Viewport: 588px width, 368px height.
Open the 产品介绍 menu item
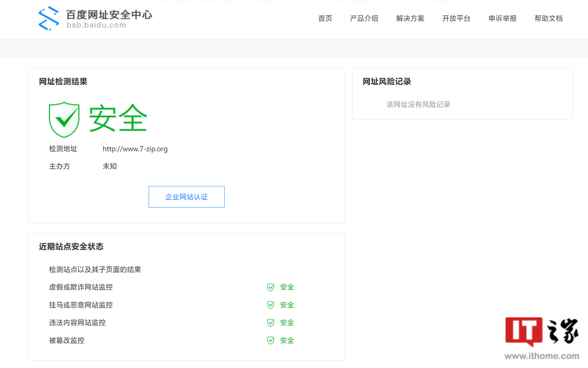[364, 18]
